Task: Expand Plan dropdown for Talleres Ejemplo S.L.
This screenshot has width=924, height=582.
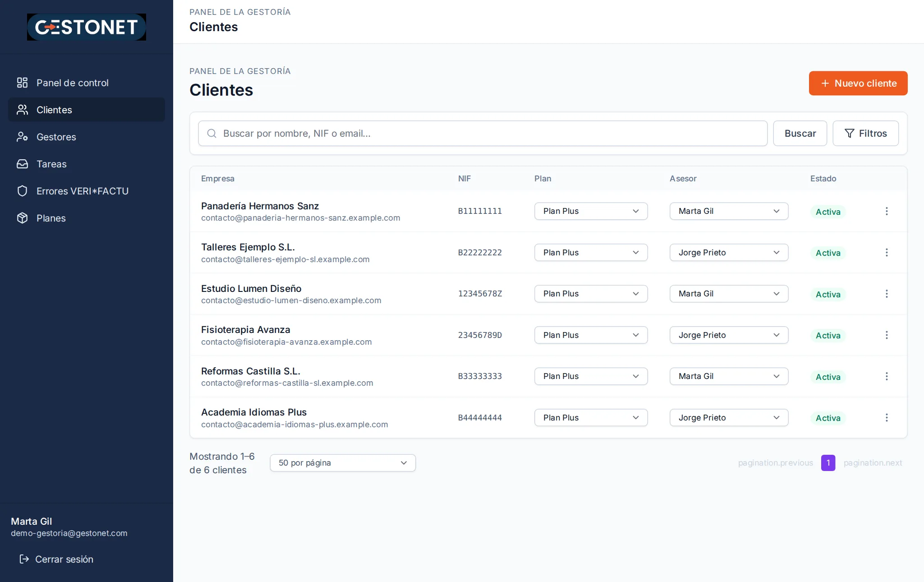Action: coord(591,252)
